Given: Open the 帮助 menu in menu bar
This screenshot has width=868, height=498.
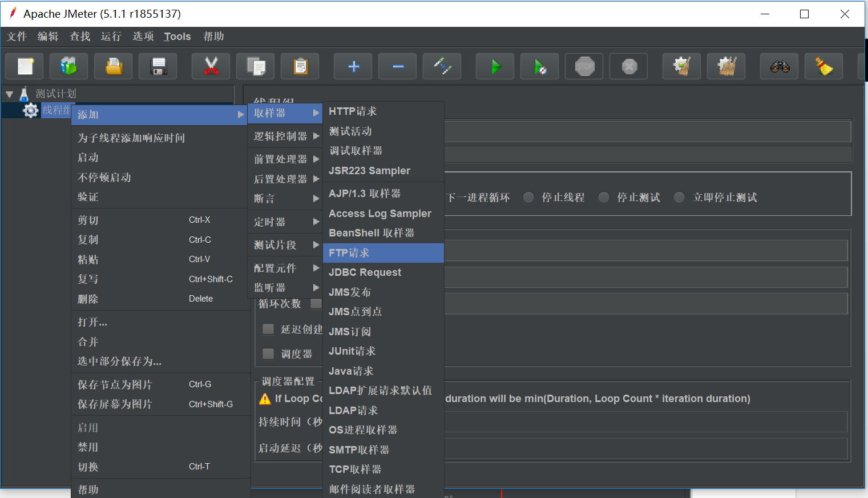Looking at the screenshot, I should [x=213, y=37].
